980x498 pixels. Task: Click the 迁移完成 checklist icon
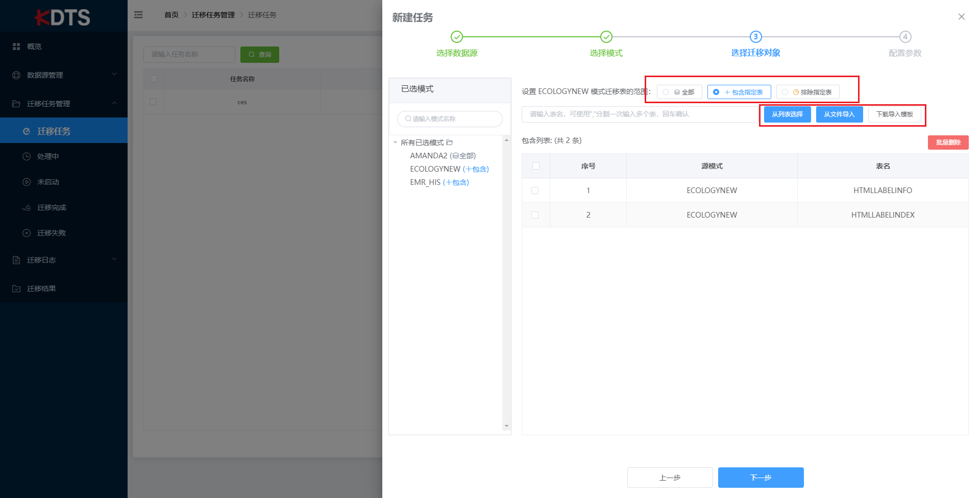click(27, 207)
